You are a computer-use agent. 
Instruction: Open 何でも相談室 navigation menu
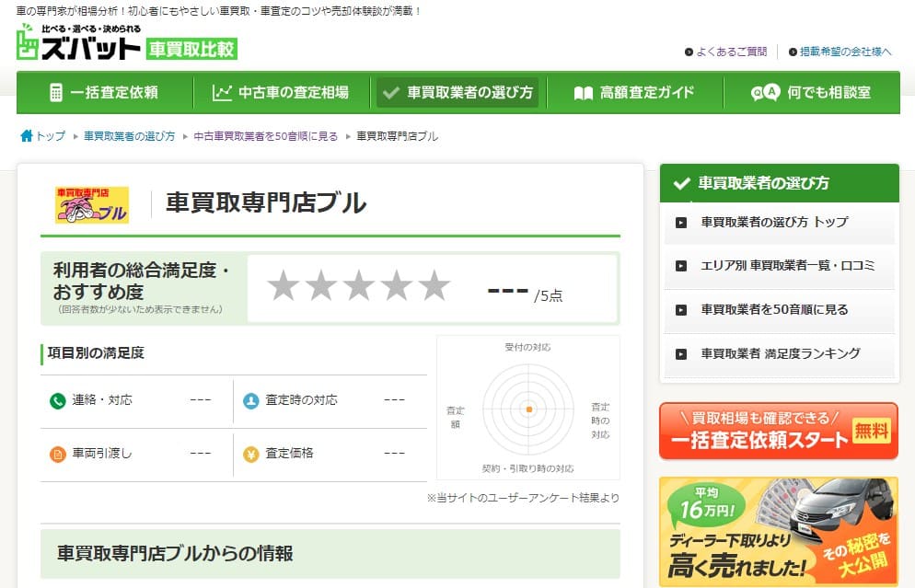810,92
